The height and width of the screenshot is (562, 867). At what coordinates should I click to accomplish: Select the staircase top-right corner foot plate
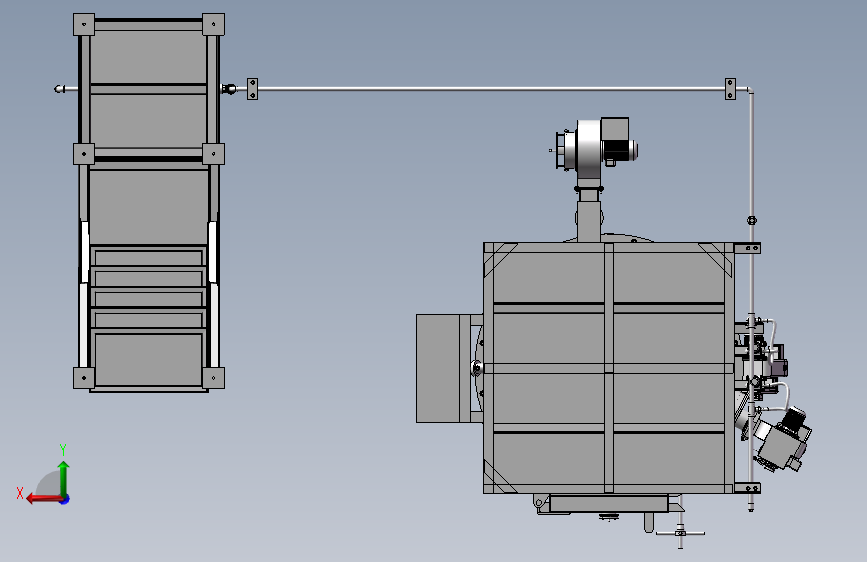[213, 24]
